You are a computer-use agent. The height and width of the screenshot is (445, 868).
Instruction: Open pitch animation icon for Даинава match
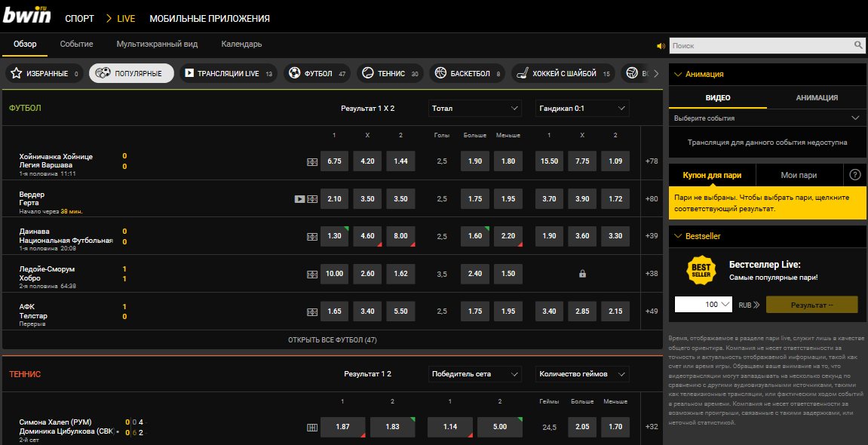[312, 236]
